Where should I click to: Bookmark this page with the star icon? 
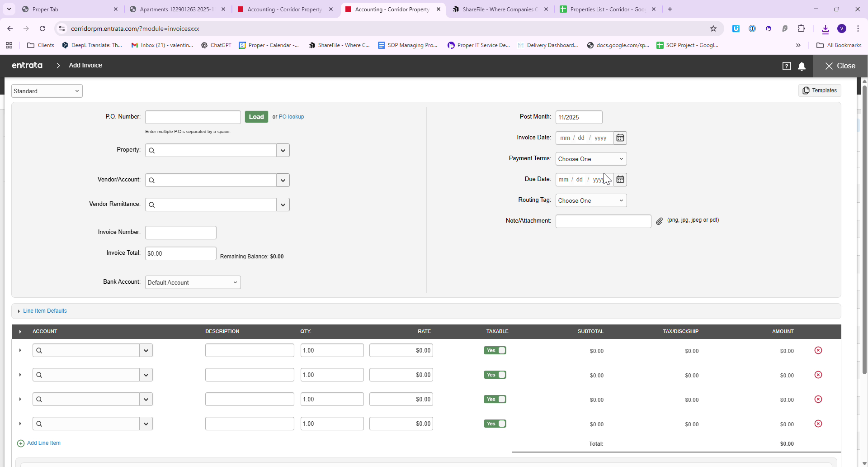click(713, 29)
